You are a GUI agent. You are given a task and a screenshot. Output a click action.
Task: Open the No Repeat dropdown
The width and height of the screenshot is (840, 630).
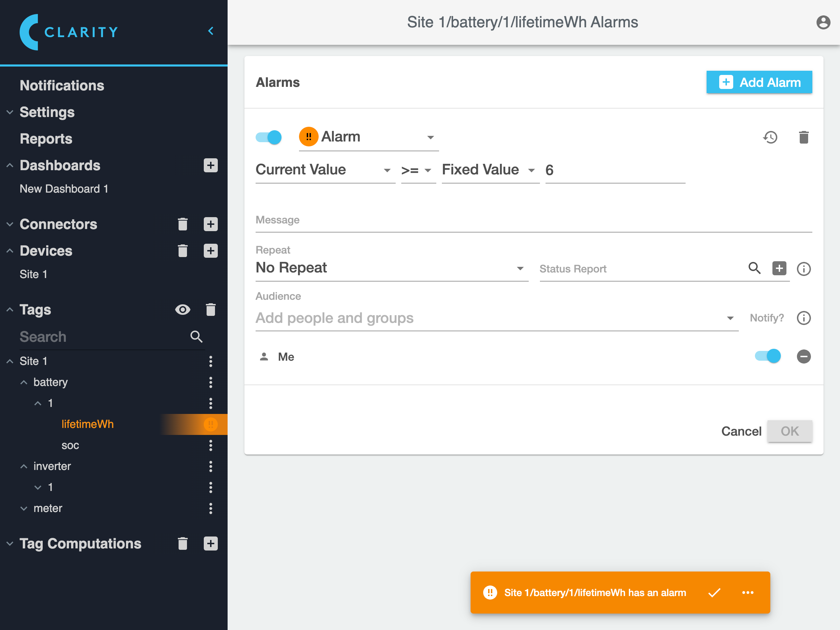click(391, 268)
